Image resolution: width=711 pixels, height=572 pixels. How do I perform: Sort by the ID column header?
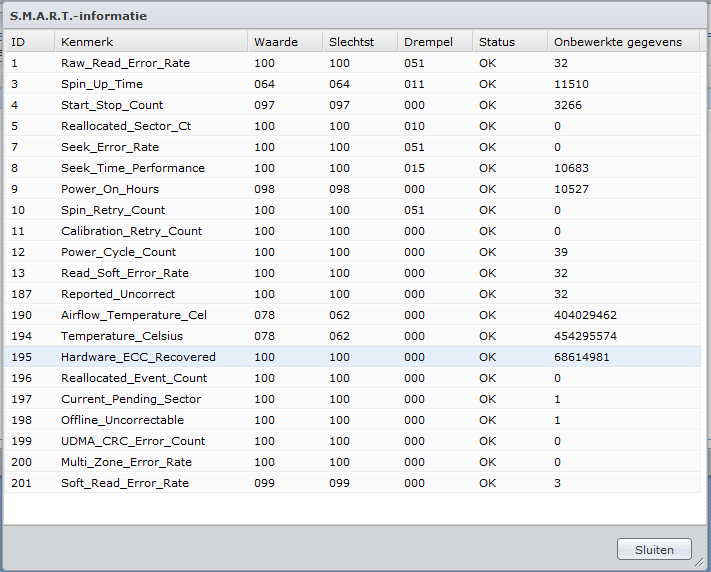click(27, 42)
